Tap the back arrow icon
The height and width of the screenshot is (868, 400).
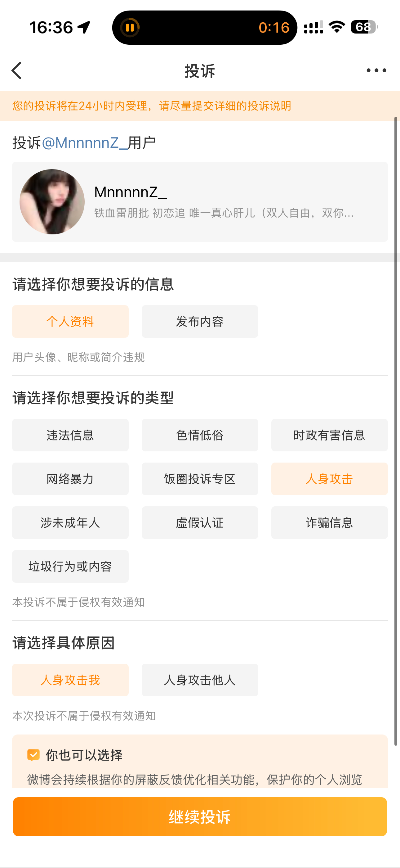click(x=16, y=70)
